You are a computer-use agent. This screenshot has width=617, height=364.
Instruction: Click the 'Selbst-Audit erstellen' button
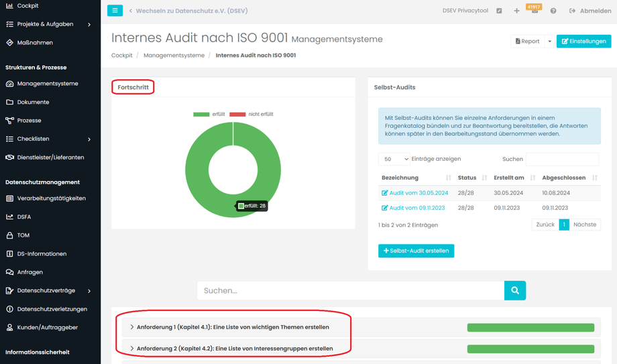pyautogui.click(x=416, y=251)
